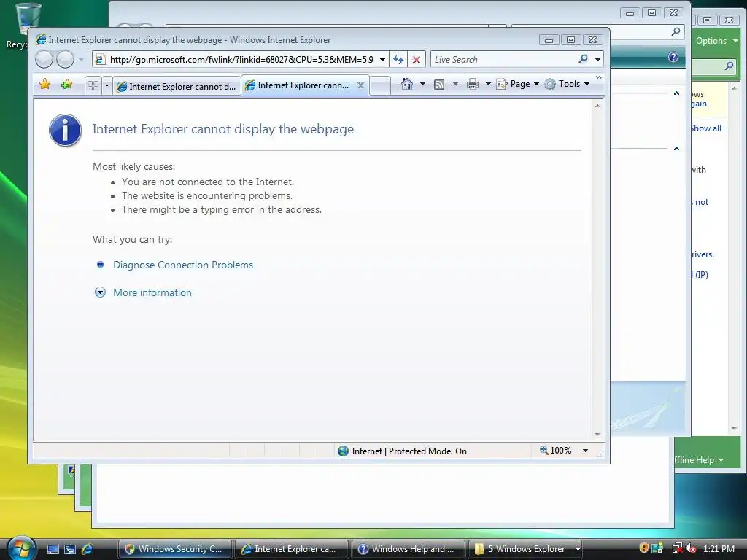Click the Live Search magnifier icon
Viewport: 747px width, 560px height.
pos(583,59)
